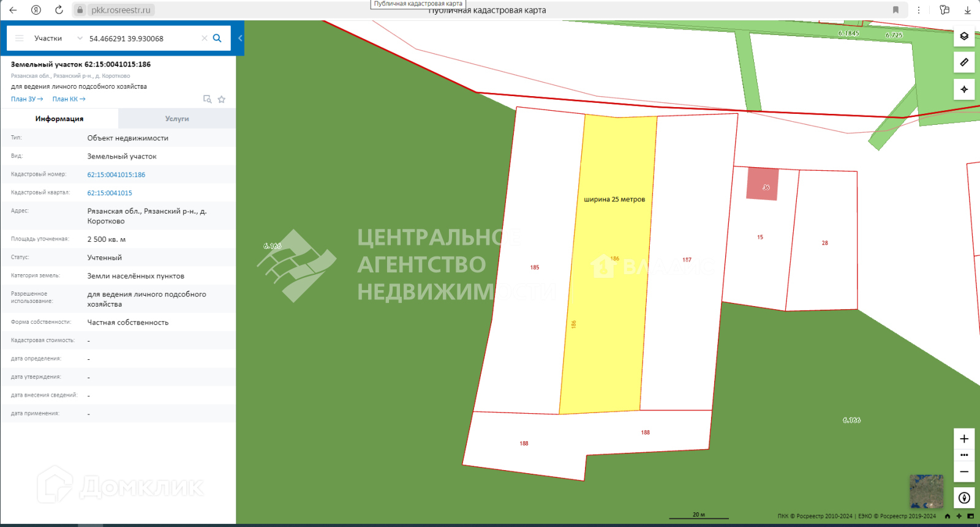Open the План КК link
The height and width of the screenshot is (527, 980).
(69, 99)
